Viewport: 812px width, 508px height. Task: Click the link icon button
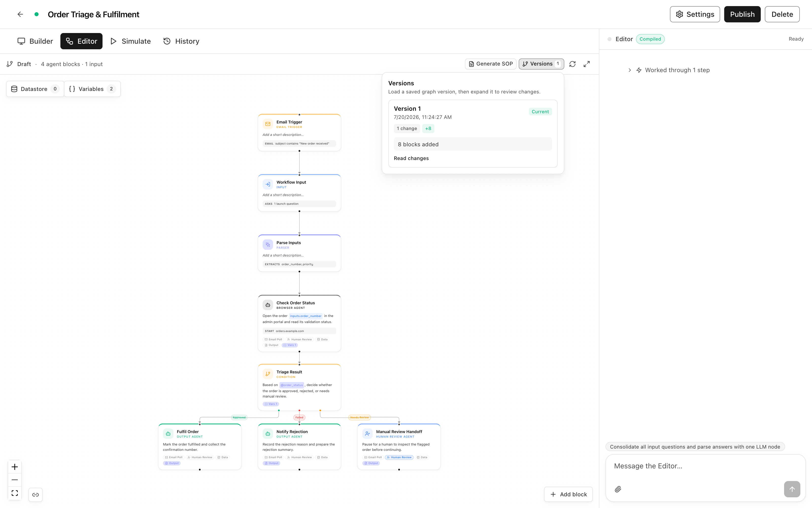point(36,495)
